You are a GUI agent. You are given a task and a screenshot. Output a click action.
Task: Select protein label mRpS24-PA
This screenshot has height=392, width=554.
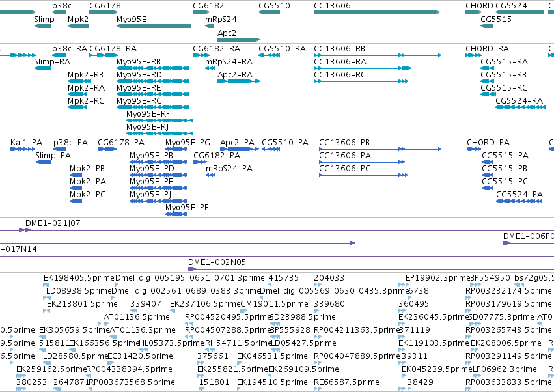[x=229, y=169]
